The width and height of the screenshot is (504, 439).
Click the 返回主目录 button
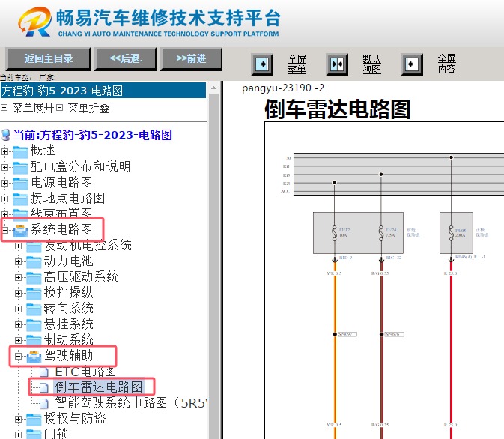tap(48, 59)
